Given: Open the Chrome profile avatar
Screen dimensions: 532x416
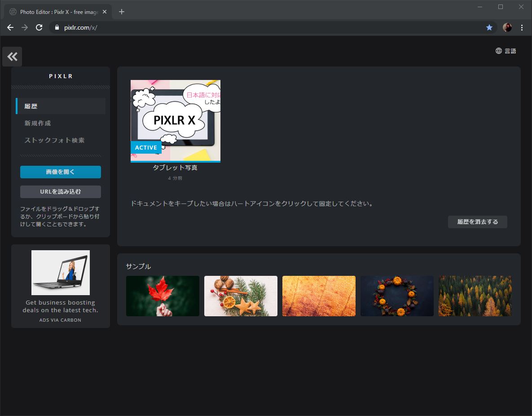Looking at the screenshot, I should pos(507,27).
